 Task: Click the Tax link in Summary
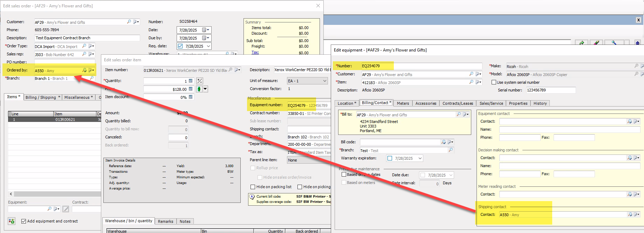[x=255, y=52]
